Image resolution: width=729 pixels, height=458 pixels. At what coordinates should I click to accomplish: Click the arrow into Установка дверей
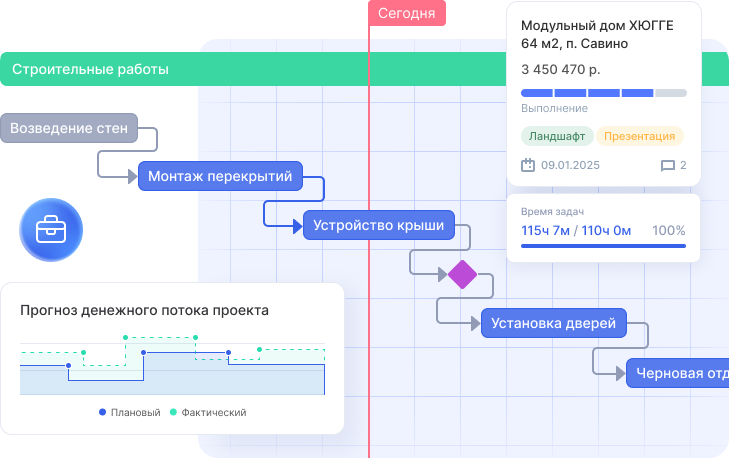474,323
